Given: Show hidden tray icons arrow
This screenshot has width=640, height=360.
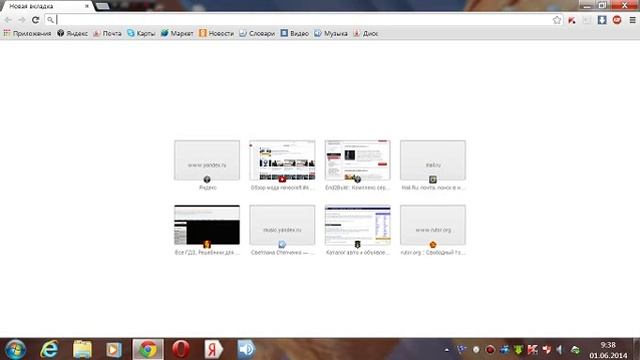Looking at the screenshot, I should tap(447, 350).
